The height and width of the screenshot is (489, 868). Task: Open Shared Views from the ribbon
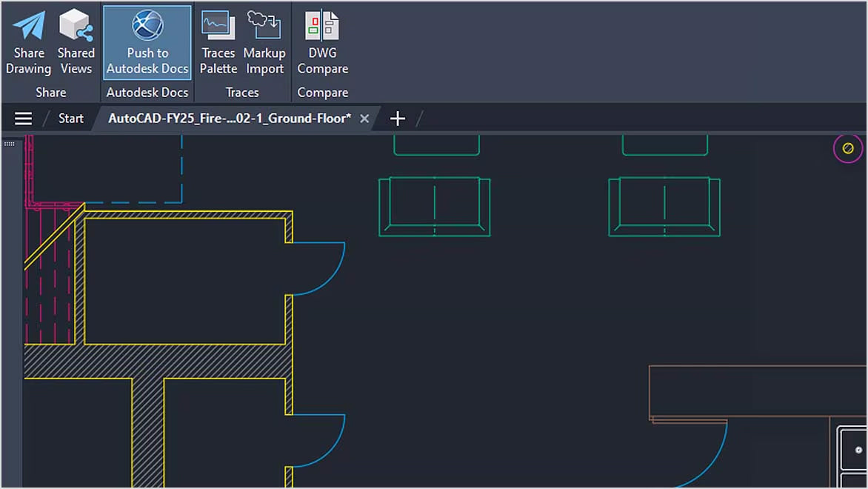pos(76,27)
